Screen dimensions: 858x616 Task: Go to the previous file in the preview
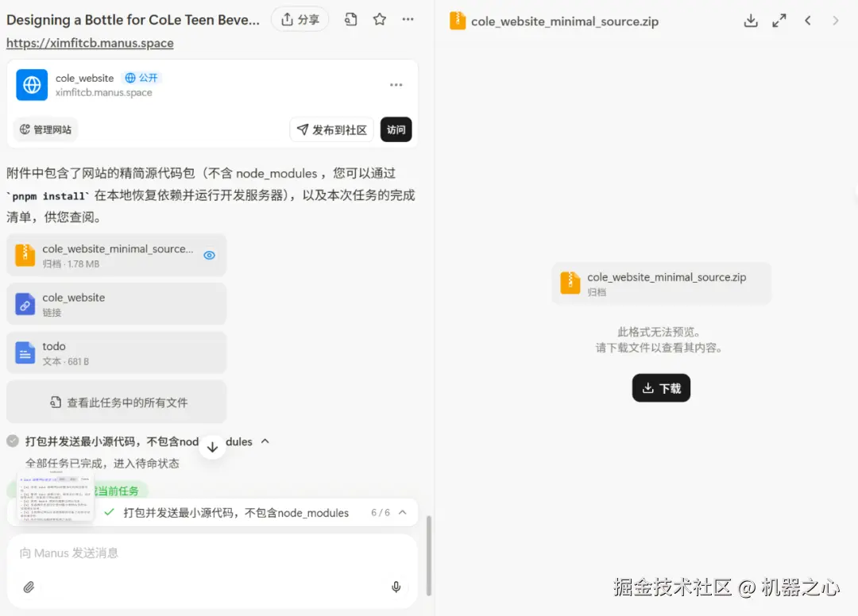pos(808,21)
